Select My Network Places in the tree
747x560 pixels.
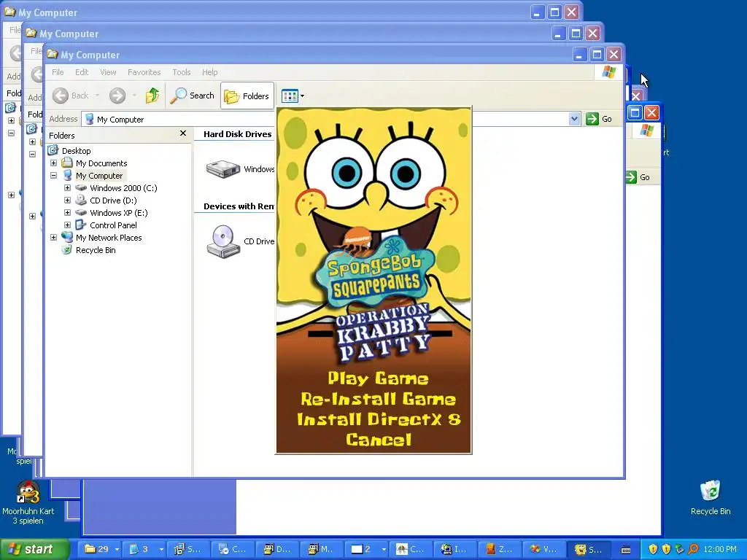[x=109, y=238]
